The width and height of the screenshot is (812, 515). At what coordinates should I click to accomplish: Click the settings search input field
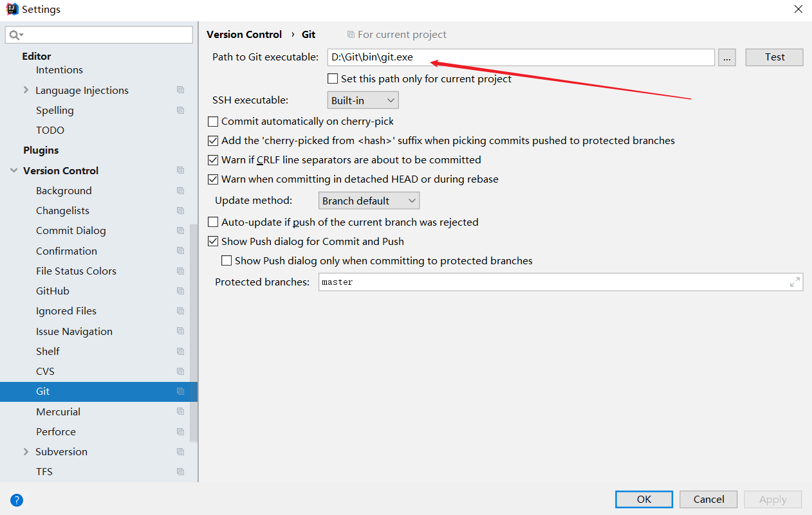point(99,35)
